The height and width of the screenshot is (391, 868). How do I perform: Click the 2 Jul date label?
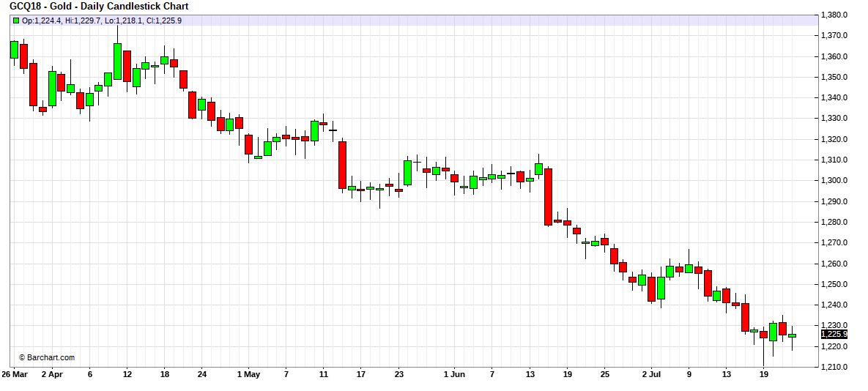[x=652, y=374]
